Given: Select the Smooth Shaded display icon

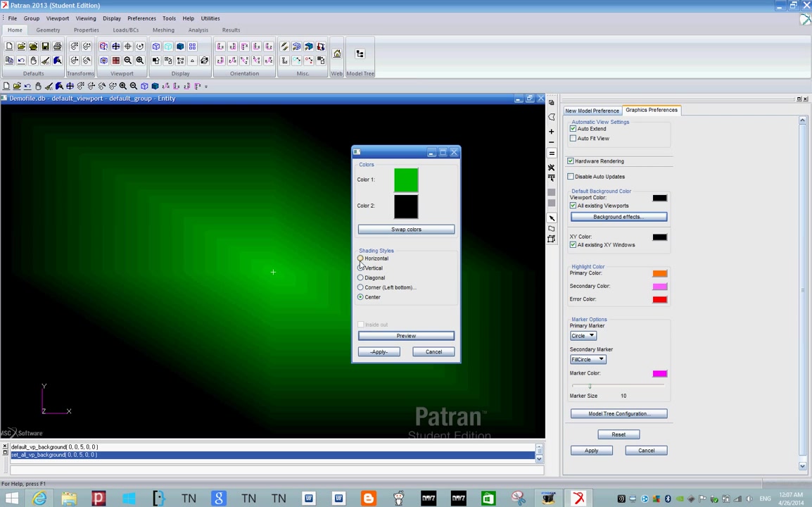Looking at the screenshot, I should point(180,46).
